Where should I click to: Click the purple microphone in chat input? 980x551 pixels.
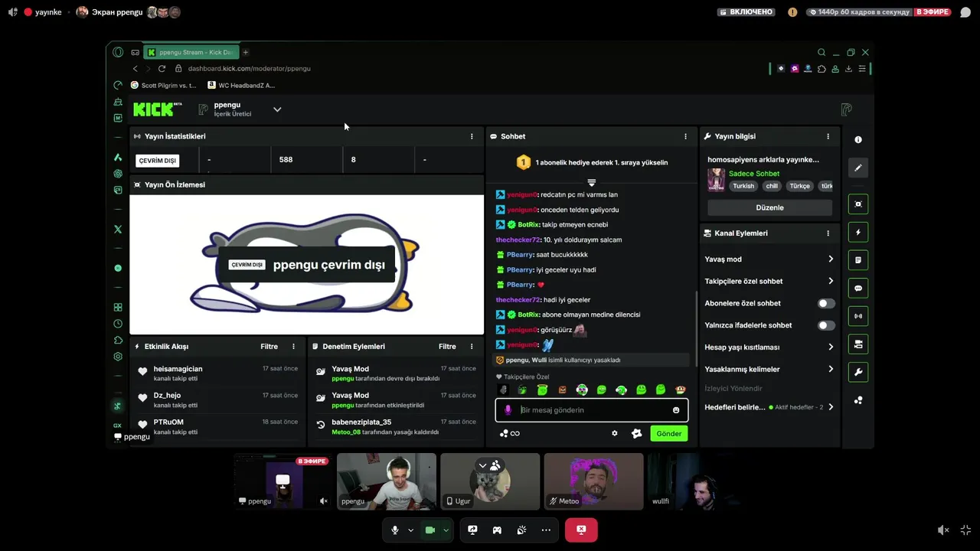(x=508, y=410)
